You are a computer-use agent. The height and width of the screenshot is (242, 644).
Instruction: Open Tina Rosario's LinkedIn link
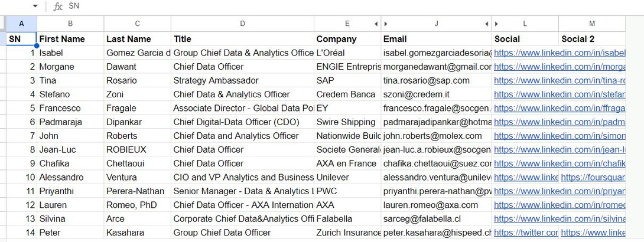pos(560,80)
